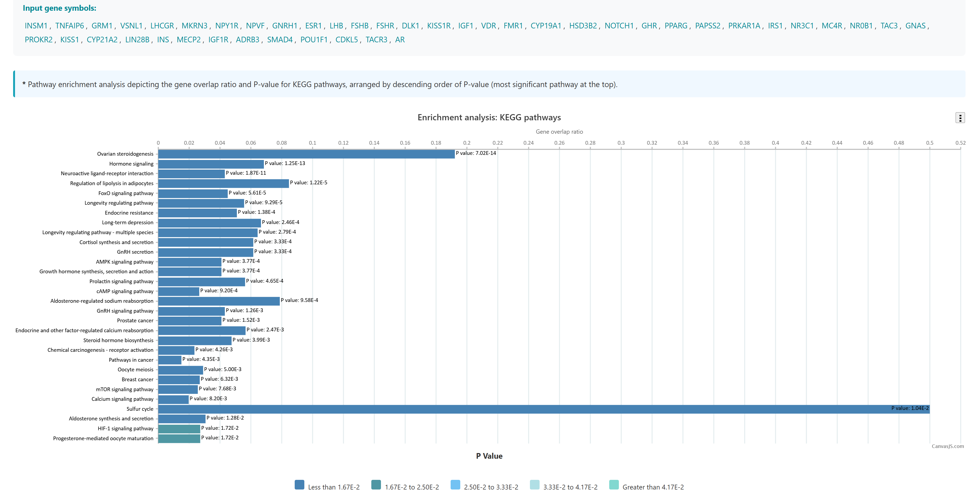The width and height of the screenshot is (980, 497).
Task: Open the INSM1 gene symbol link
Action: 36,26
